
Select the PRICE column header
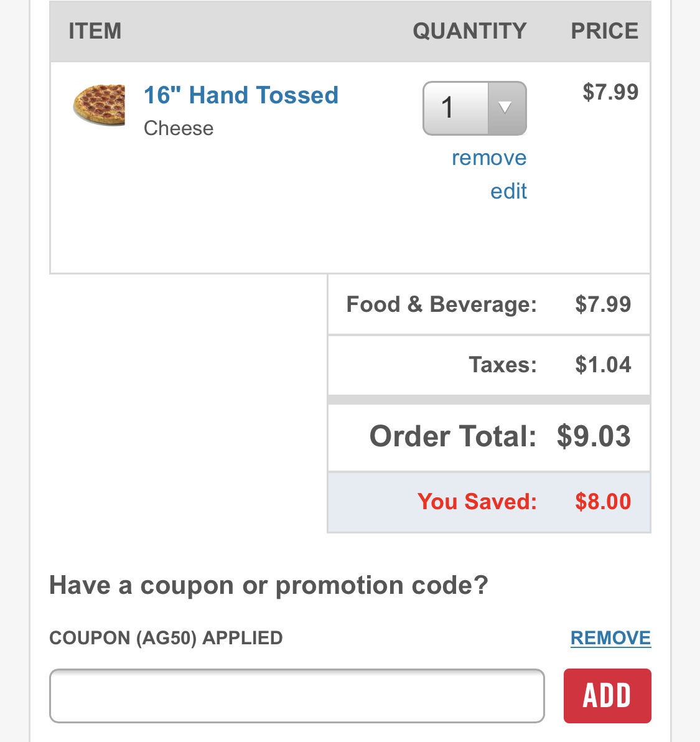[604, 31]
